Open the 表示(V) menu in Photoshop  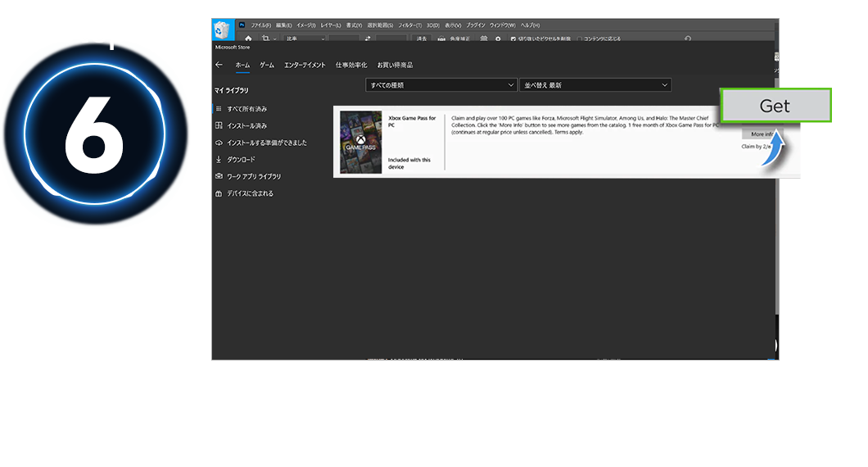(453, 25)
